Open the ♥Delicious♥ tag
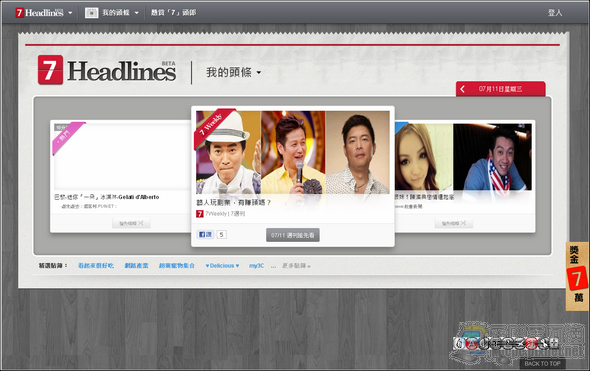Viewport: 590px width, 371px height. click(x=222, y=266)
